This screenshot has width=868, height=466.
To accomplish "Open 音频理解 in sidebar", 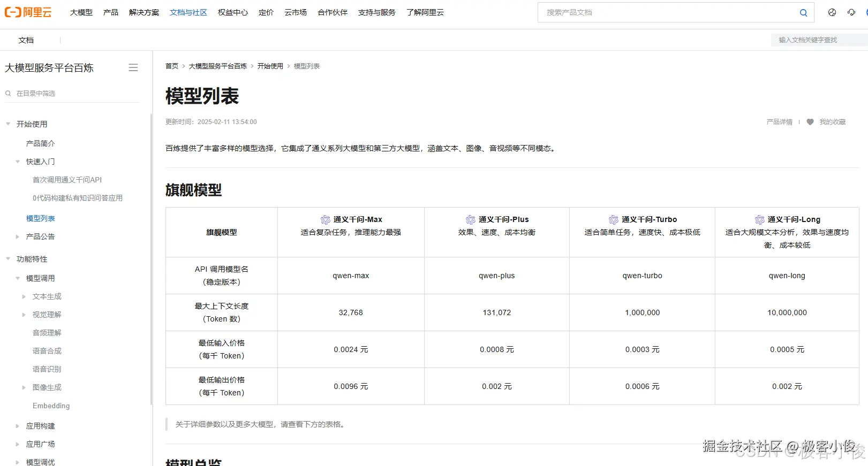I will click(x=47, y=332).
